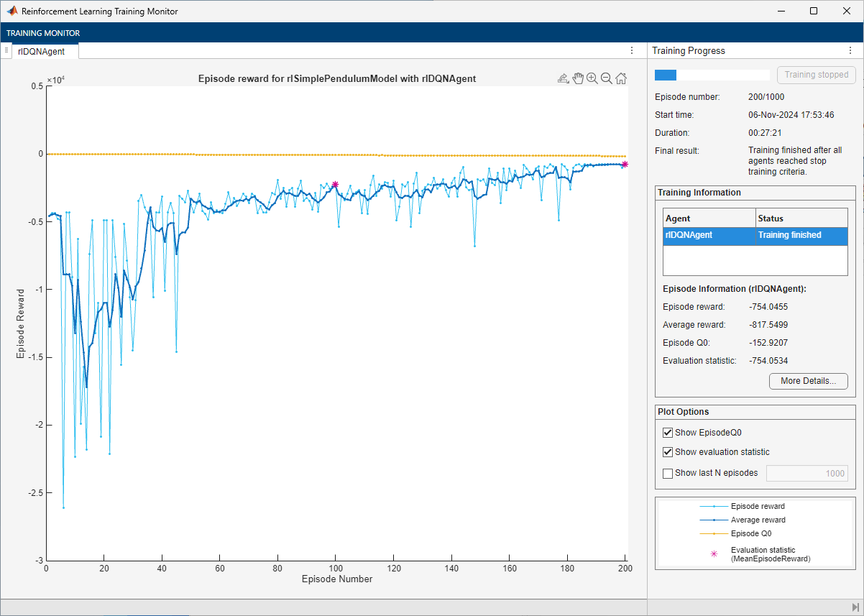Screen dimensions: 864x616
Task: Click the Training stopped button
Action: point(816,75)
